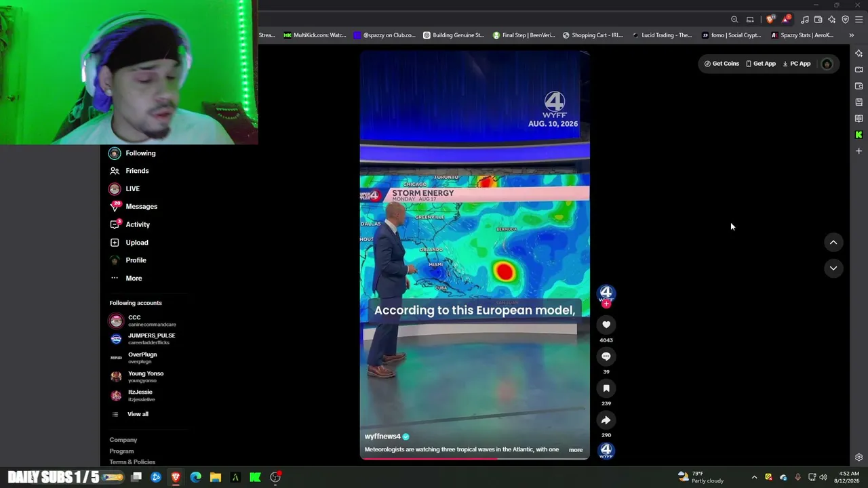Open File Explorer from the taskbar
This screenshot has width=868, height=488.
(216, 477)
